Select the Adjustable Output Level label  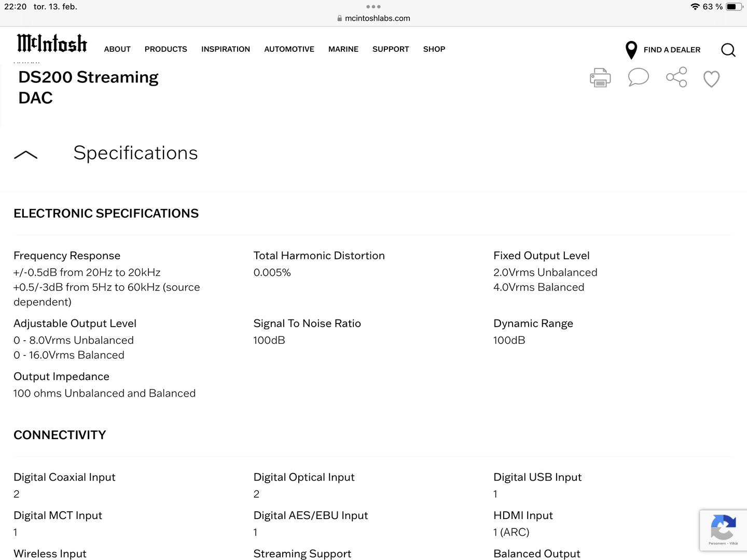pos(75,324)
